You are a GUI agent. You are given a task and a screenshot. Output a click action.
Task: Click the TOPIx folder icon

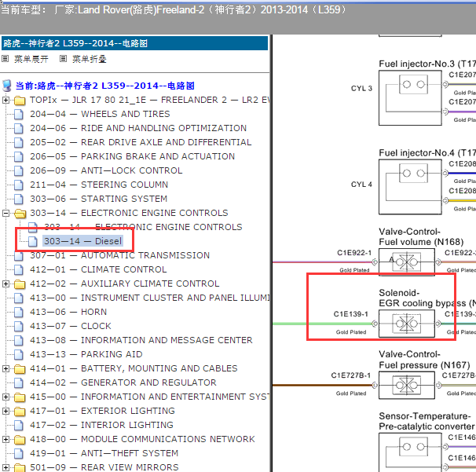pyautogui.click(x=20, y=101)
